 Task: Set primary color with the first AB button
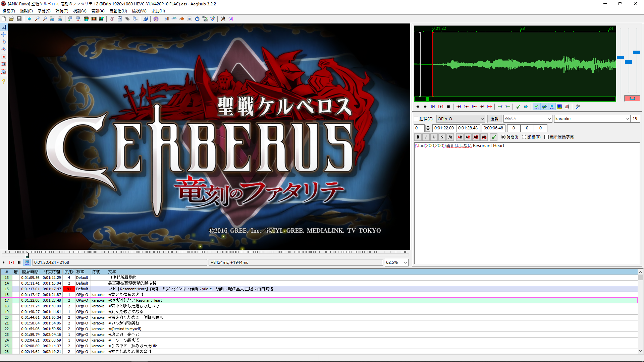(460, 137)
